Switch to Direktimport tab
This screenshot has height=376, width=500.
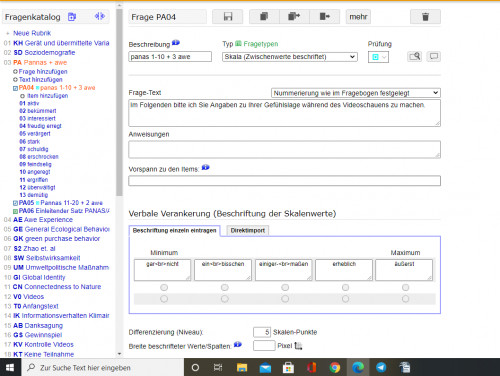point(248,230)
